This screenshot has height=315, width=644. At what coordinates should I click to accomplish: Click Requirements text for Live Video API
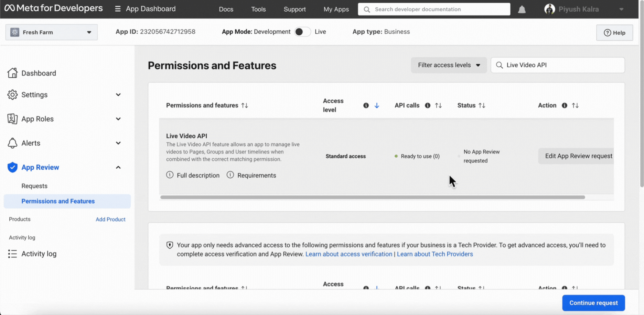click(x=257, y=175)
